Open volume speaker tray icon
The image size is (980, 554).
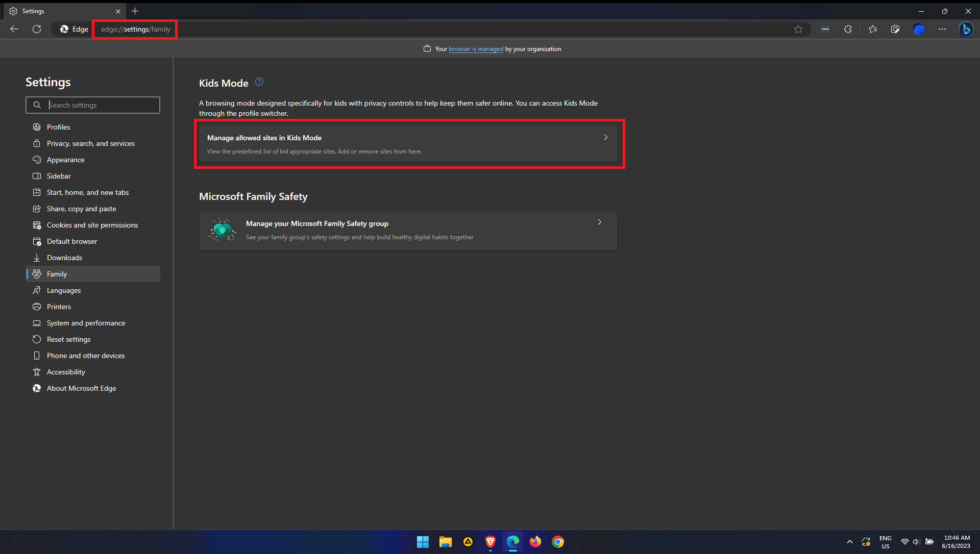[916, 542]
